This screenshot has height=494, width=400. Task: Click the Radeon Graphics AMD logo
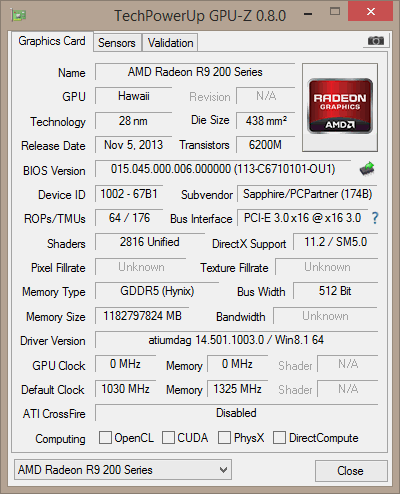[340, 107]
